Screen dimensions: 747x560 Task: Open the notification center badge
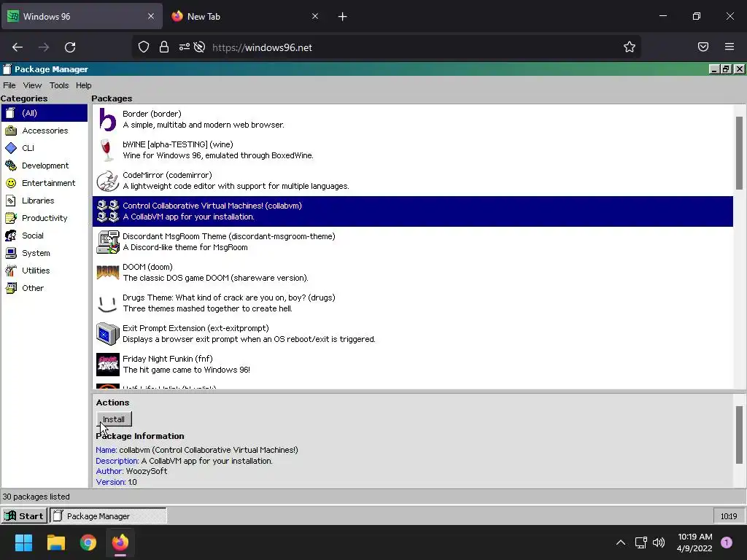pos(727,542)
